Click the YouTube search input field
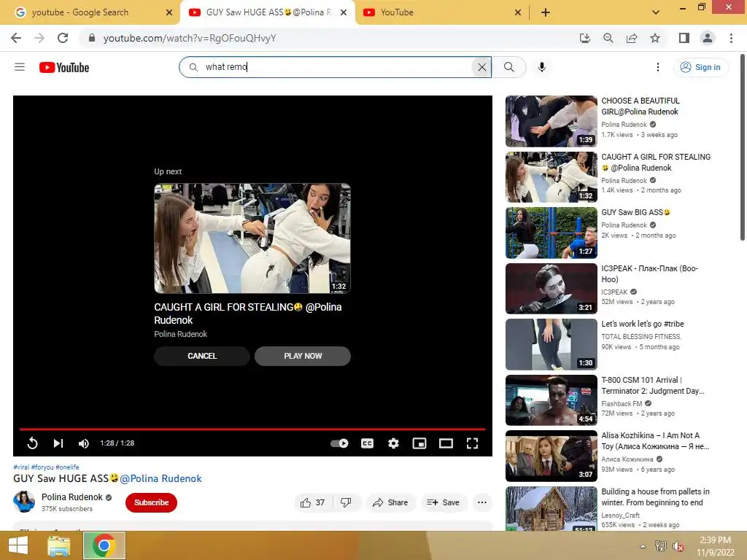The height and width of the screenshot is (560, 747). (336, 67)
